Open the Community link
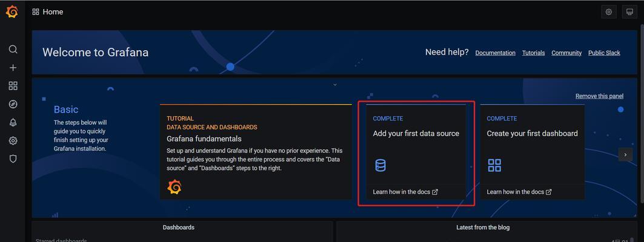The width and height of the screenshot is (644, 242). click(566, 53)
